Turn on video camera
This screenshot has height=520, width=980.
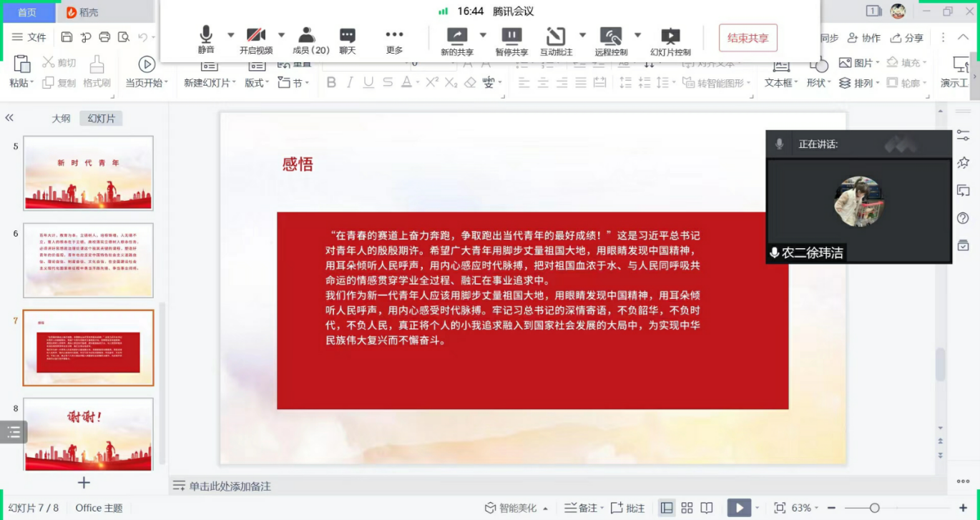255,40
